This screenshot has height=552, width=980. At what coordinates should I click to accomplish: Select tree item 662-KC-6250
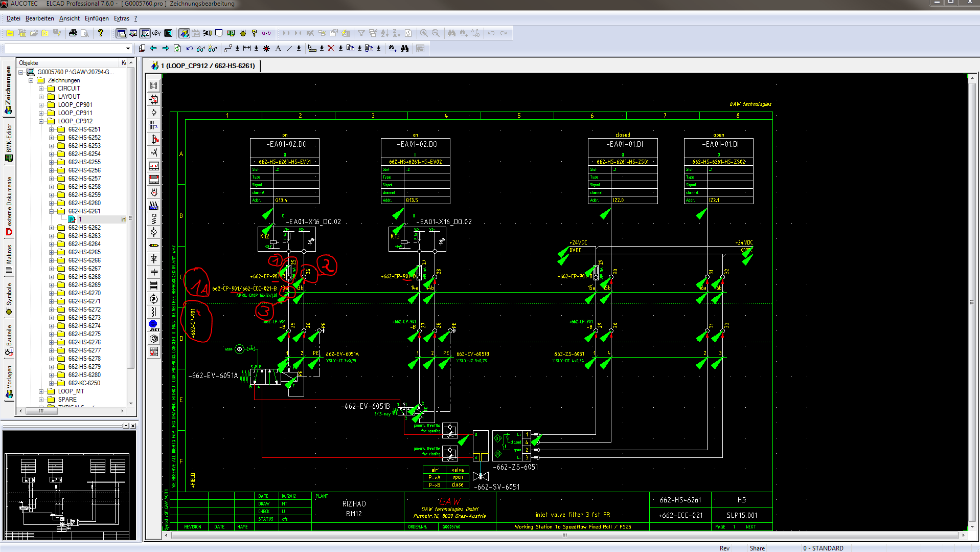(84, 383)
